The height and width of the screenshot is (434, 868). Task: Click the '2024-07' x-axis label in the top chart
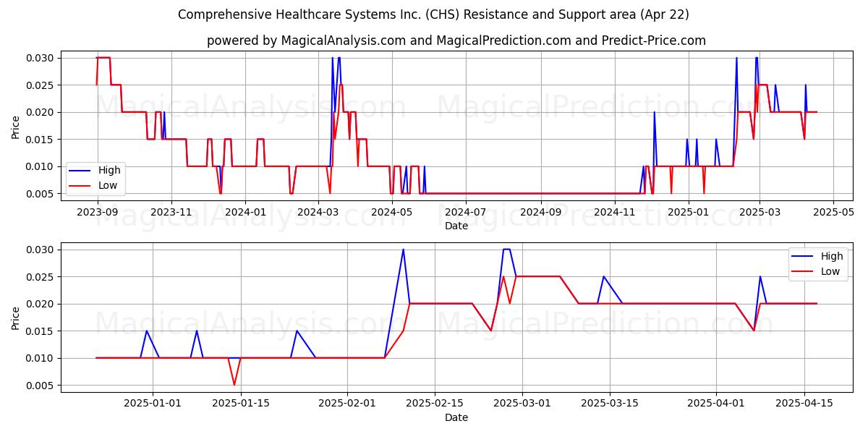[465, 212]
